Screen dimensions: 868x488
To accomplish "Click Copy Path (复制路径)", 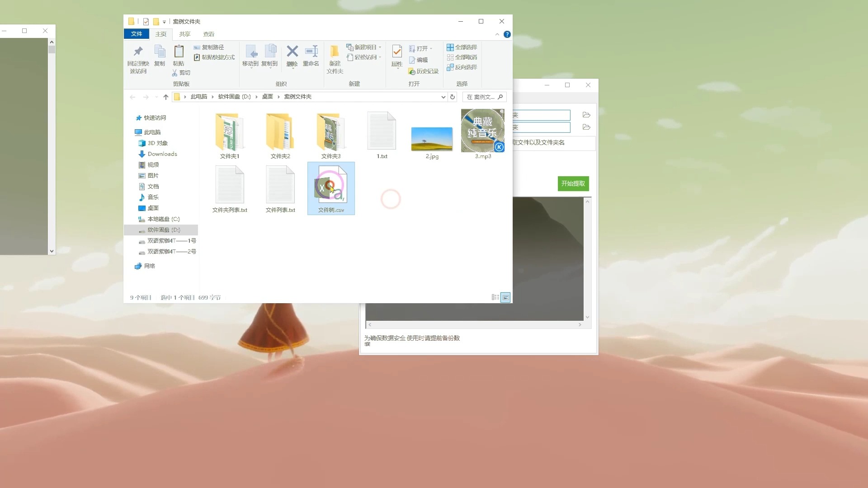I will (209, 47).
